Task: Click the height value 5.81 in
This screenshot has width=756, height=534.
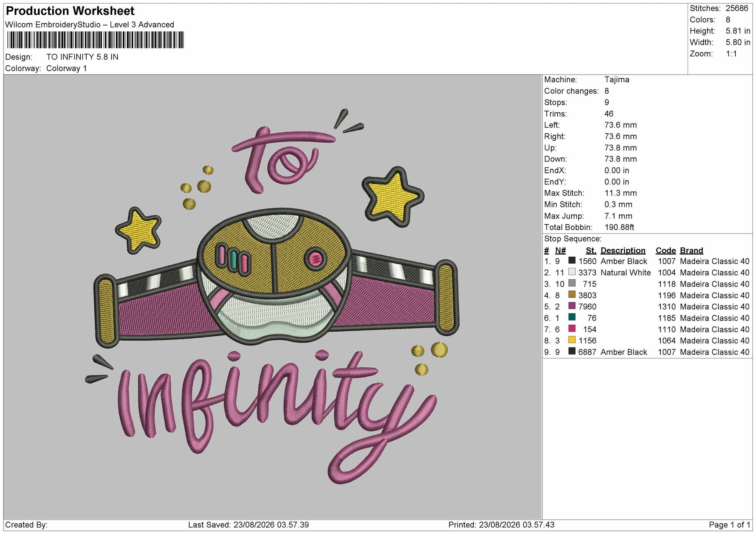Action: [x=738, y=31]
